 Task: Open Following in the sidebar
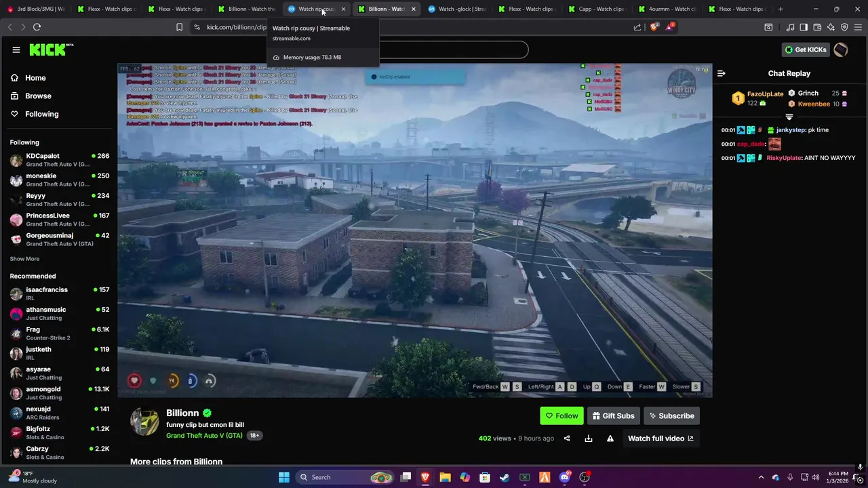pos(41,114)
